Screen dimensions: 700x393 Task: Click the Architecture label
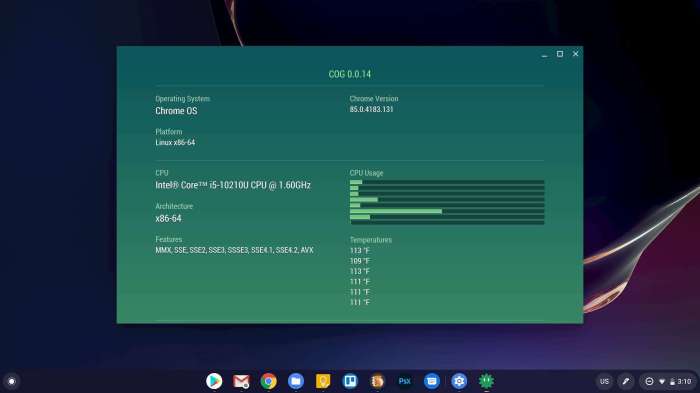[x=174, y=206]
